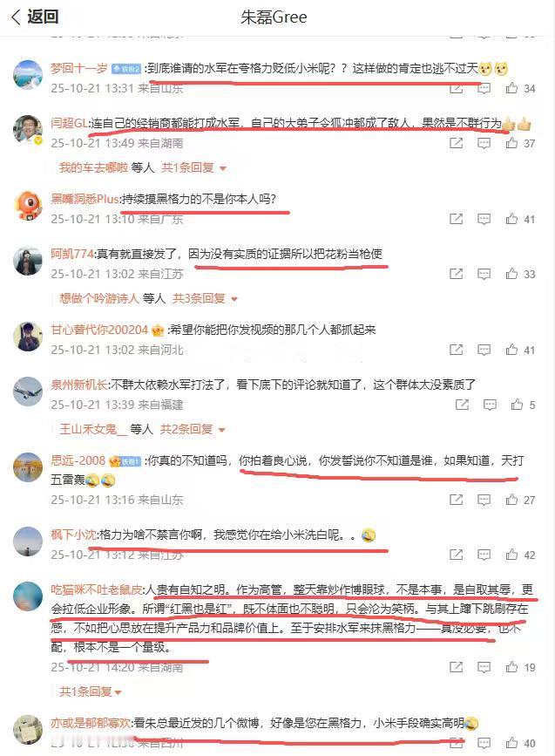This screenshot has height=756, width=555.
Task: Share 泉州新机长's comment
Action: click(462, 405)
